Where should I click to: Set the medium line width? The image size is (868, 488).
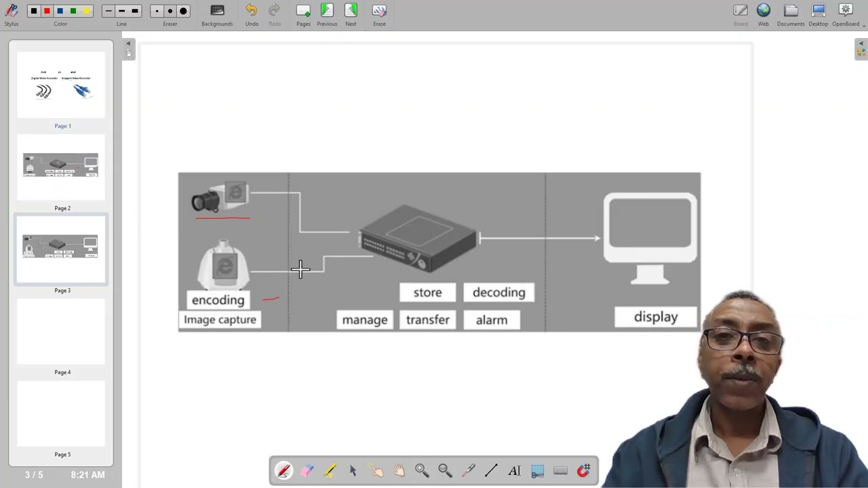tap(121, 11)
